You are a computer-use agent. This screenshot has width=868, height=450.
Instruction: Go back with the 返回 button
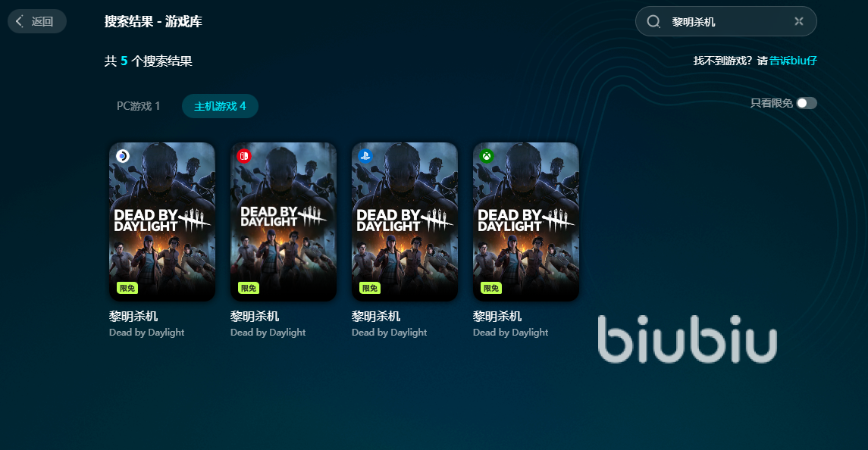37,21
